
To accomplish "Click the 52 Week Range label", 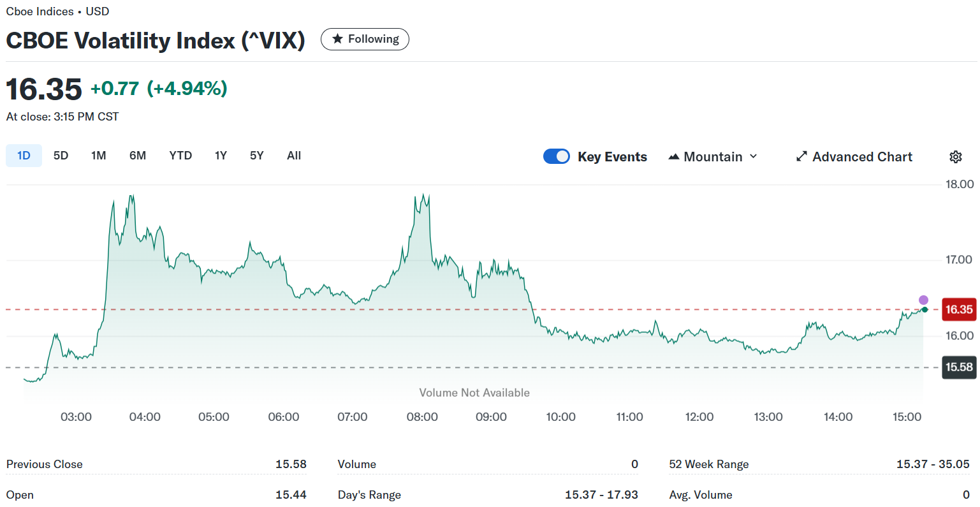I will [709, 464].
